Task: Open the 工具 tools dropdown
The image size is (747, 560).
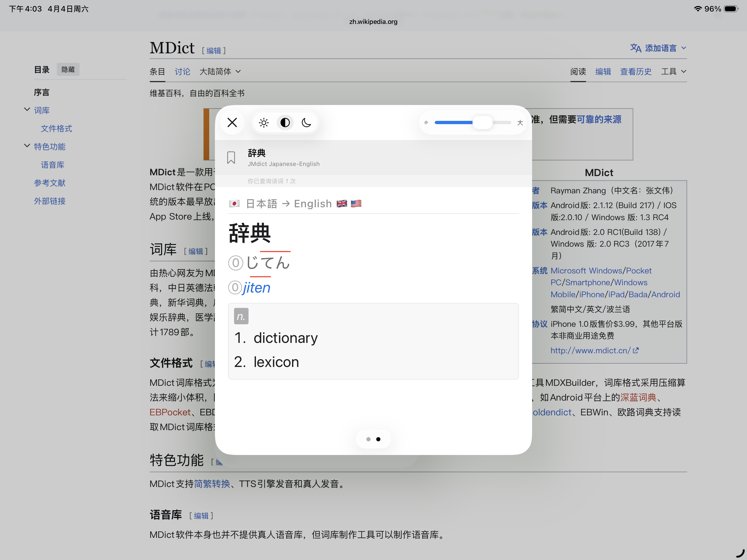Action: [673, 71]
